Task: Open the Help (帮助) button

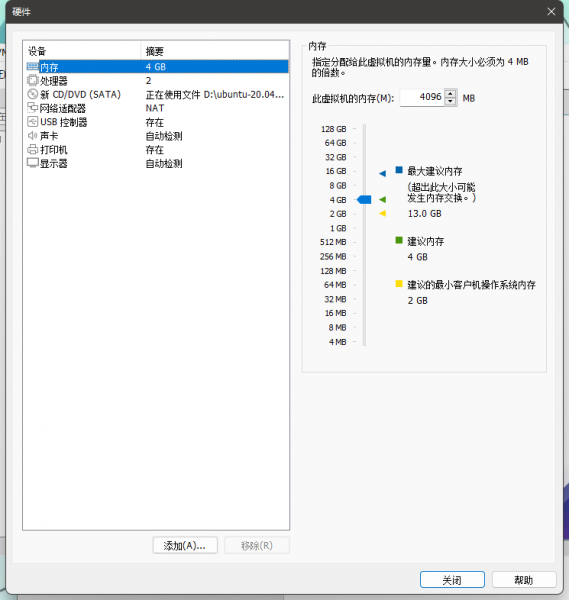Action: (x=524, y=580)
